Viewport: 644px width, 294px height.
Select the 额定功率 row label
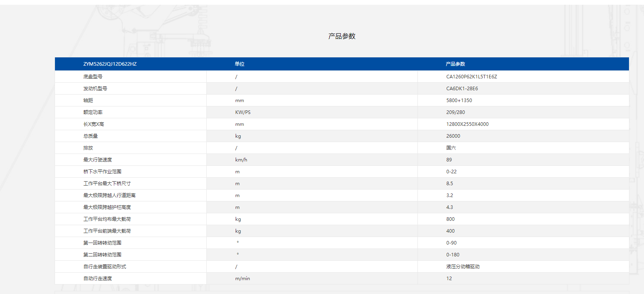coord(93,112)
